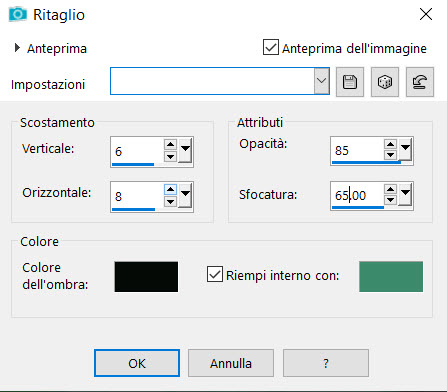Screen dimensions: 447x392
Task: Increase the Verticale value with up arrow
Action: click(170, 145)
